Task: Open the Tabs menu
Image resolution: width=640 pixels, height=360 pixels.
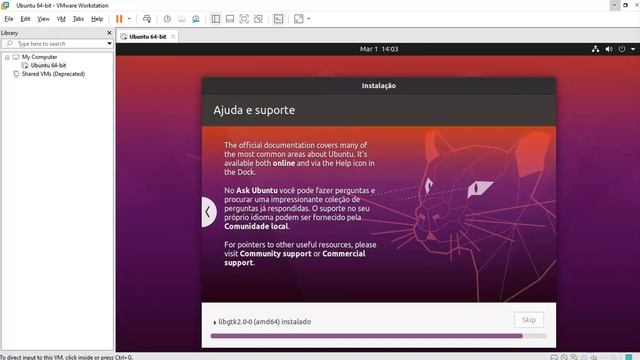Action: (x=78, y=19)
